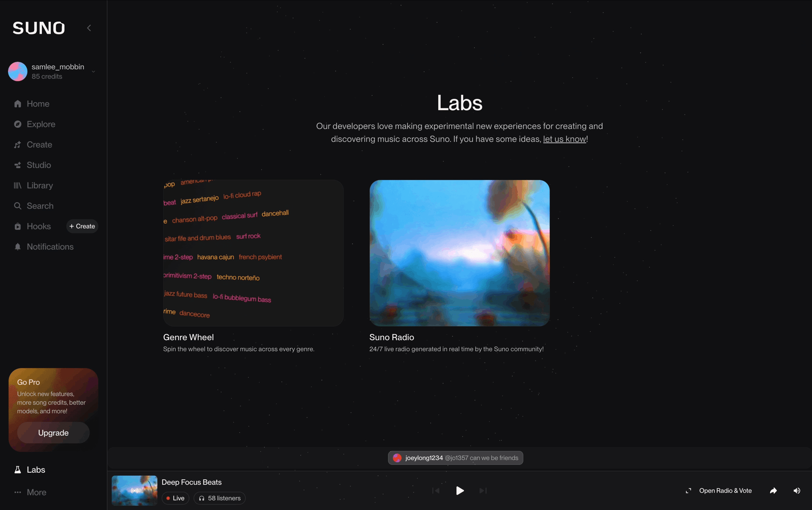Click the Hooks icon

click(x=18, y=226)
